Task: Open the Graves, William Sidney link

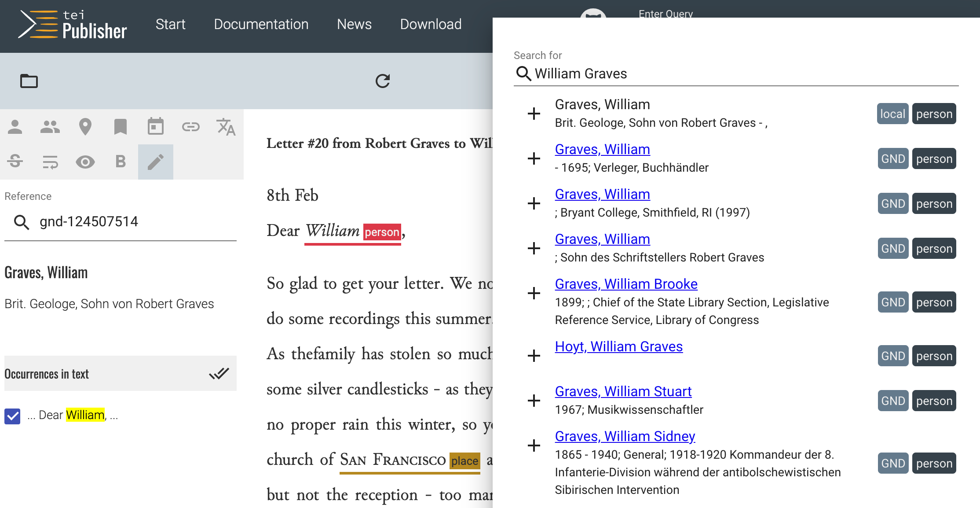Action: click(625, 436)
